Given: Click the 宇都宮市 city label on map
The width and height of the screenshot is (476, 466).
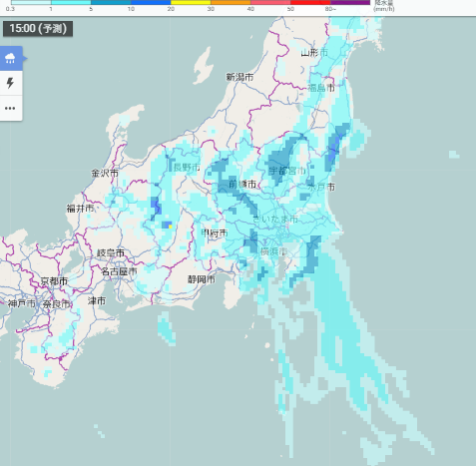Looking at the screenshot, I should pyautogui.click(x=287, y=171).
